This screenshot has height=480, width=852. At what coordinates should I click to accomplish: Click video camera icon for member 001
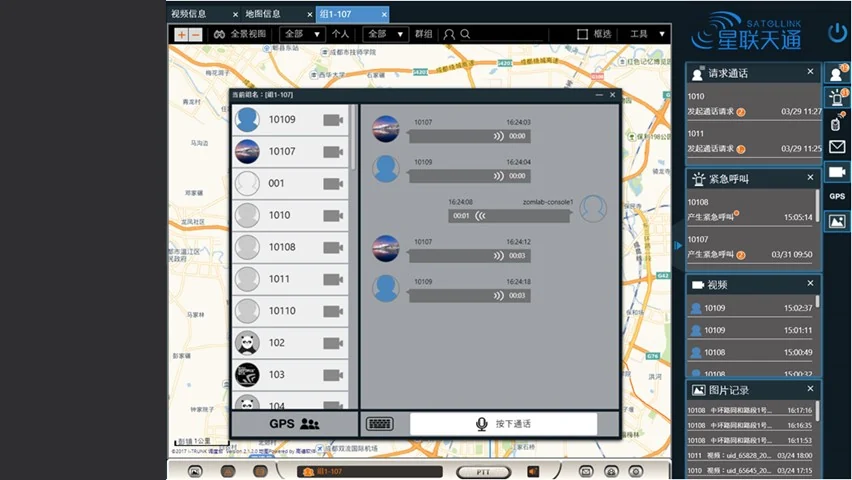pyautogui.click(x=333, y=184)
